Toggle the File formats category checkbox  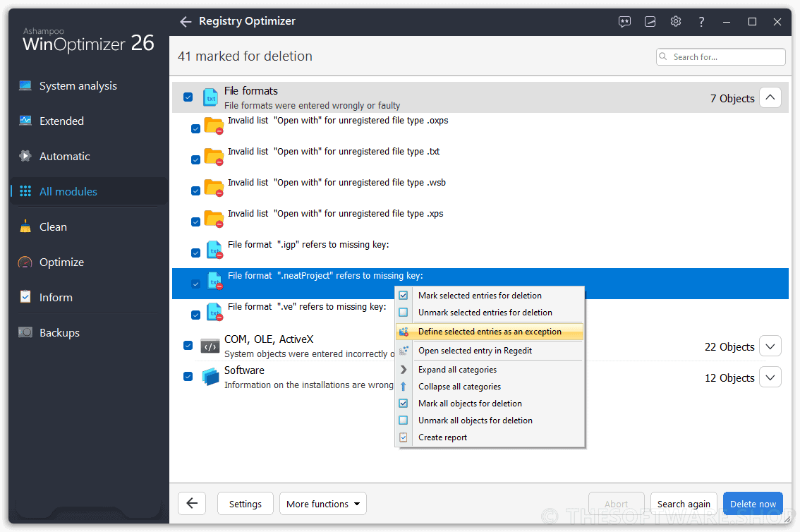188,97
